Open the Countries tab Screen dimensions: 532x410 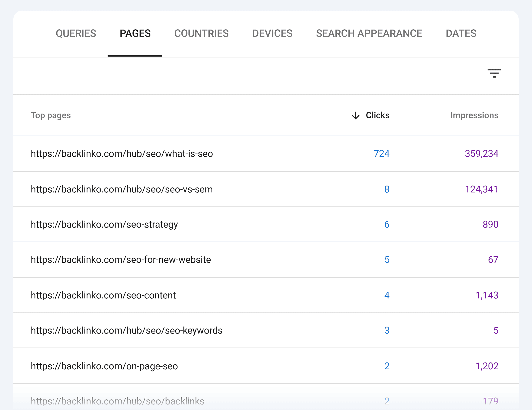point(202,33)
